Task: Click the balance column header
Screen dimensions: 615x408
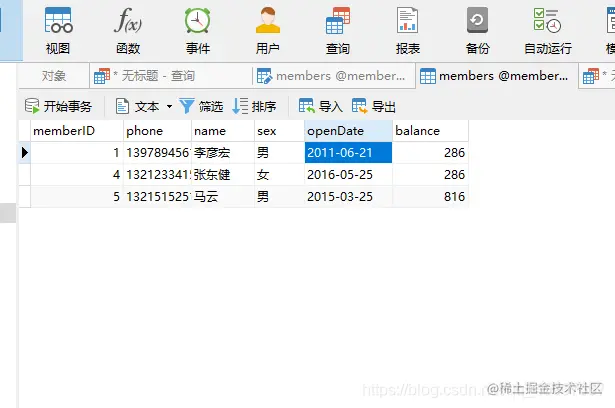Action: (430, 131)
